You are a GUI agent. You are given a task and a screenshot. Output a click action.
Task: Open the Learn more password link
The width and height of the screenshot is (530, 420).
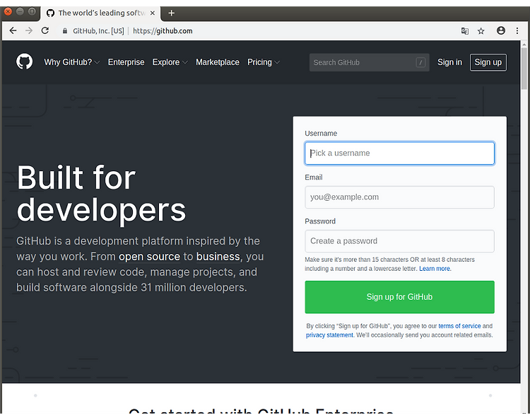435,269
